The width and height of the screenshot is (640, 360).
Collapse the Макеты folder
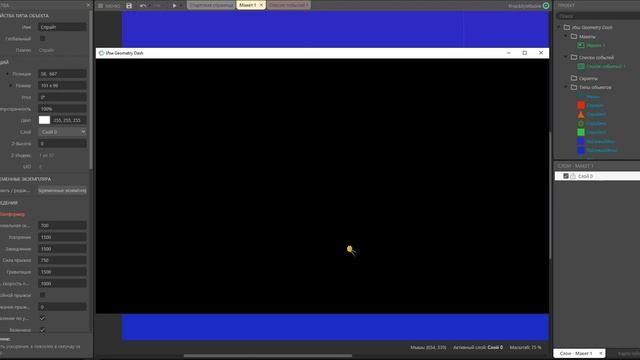click(x=566, y=36)
